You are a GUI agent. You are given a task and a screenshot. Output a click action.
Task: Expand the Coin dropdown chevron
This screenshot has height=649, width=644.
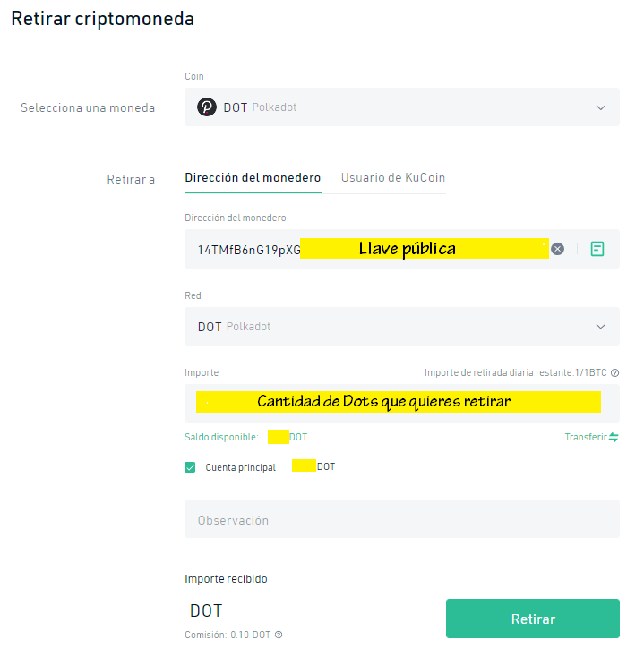[x=600, y=107]
